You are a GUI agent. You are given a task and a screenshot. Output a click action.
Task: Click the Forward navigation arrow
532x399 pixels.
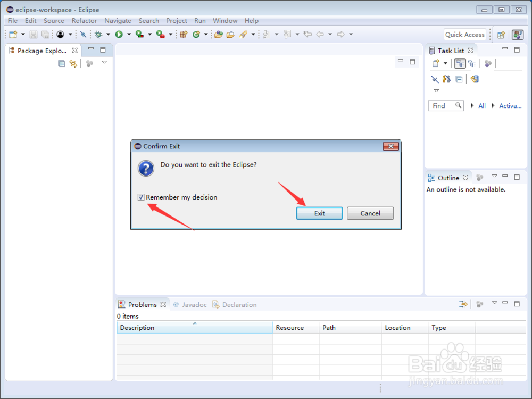click(340, 34)
